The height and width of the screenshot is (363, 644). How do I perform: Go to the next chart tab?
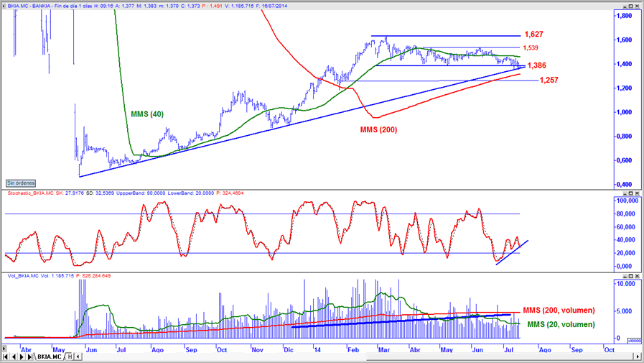[x=22, y=357]
